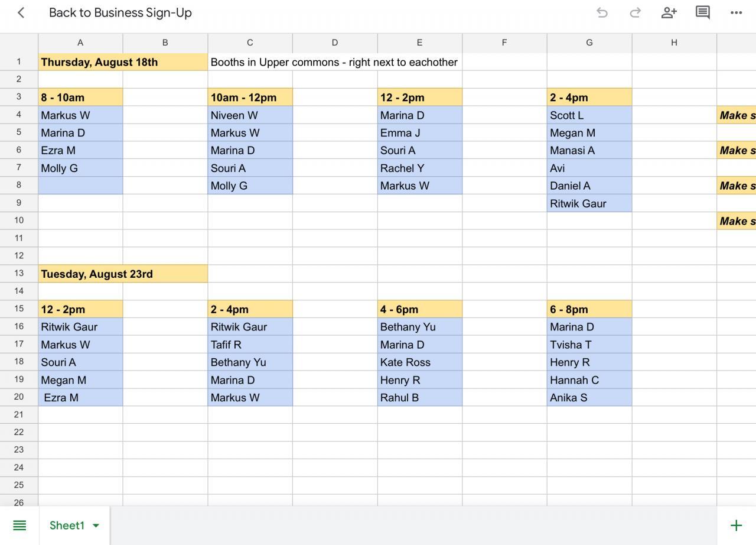Select row 13 header
This screenshot has height=545, width=756.
[19, 274]
